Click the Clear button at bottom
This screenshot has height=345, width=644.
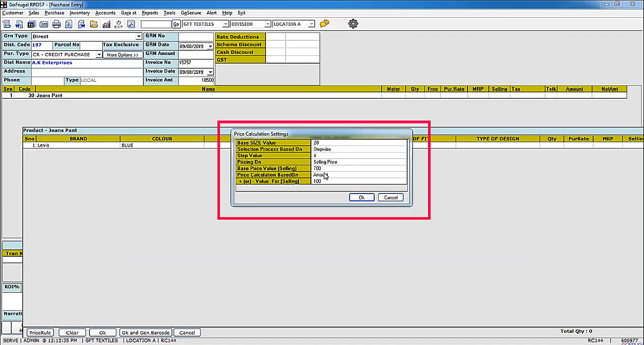click(72, 333)
